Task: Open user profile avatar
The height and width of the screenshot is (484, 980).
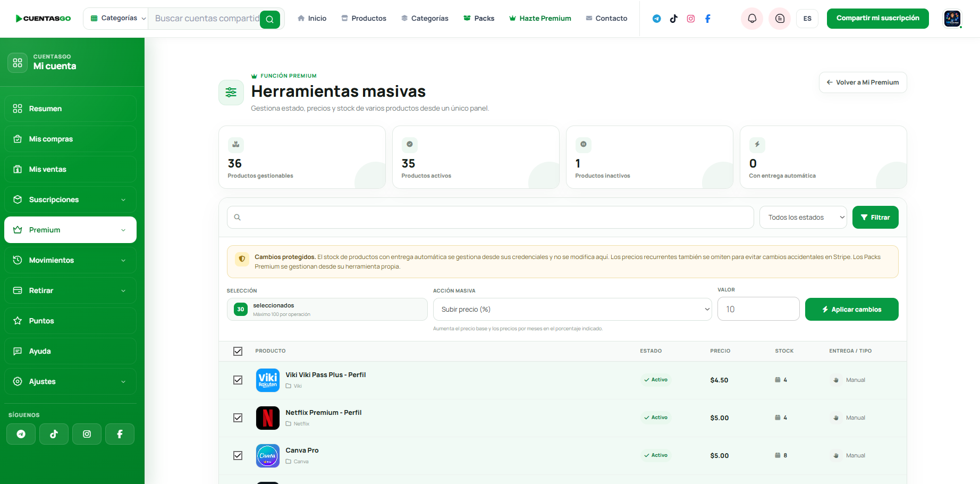Action: click(x=952, y=19)
